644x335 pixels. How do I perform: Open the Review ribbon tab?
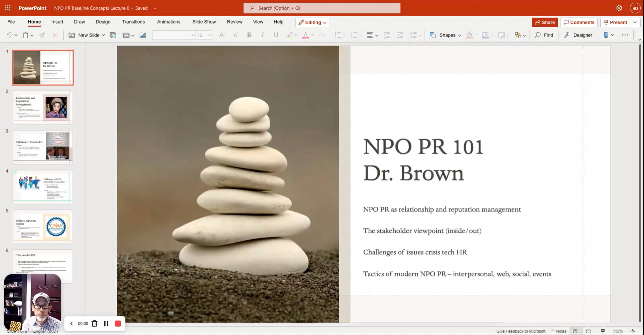[234, 22]
